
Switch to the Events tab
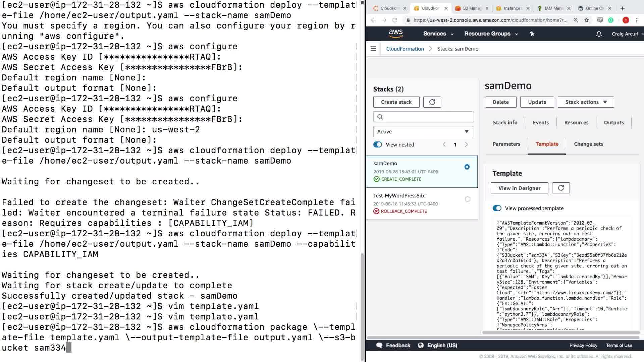(541, 123)
